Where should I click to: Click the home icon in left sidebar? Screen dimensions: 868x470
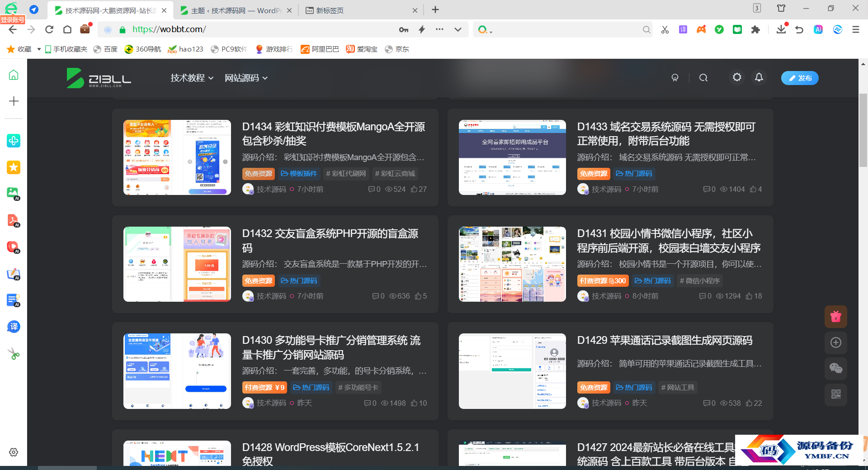[x=14, y=75]
